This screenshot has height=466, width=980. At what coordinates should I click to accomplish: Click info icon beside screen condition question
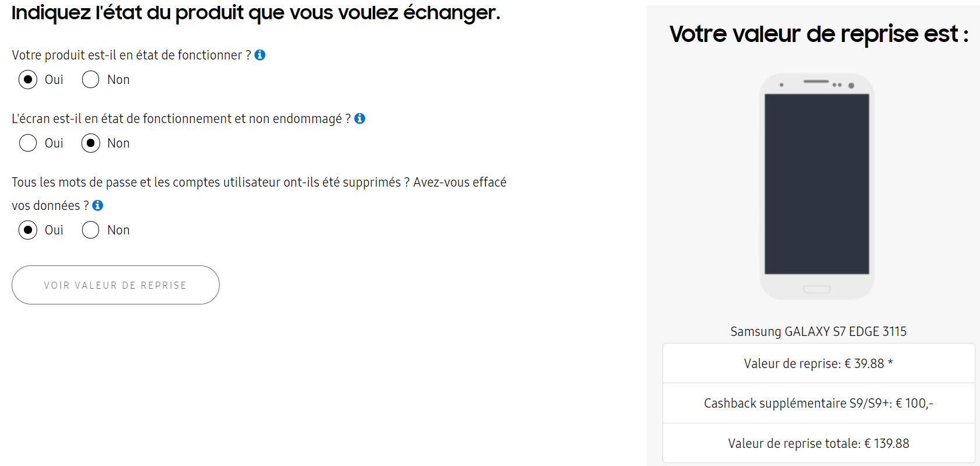point(360,118)
